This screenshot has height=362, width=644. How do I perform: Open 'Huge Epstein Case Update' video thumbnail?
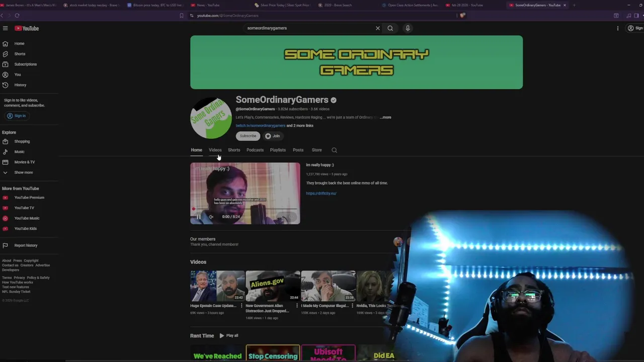(217, 286)
